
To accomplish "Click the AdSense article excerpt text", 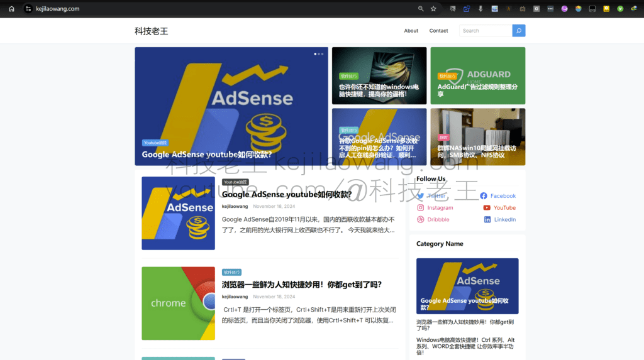I will pyautogui.click(x=308, y=224).
